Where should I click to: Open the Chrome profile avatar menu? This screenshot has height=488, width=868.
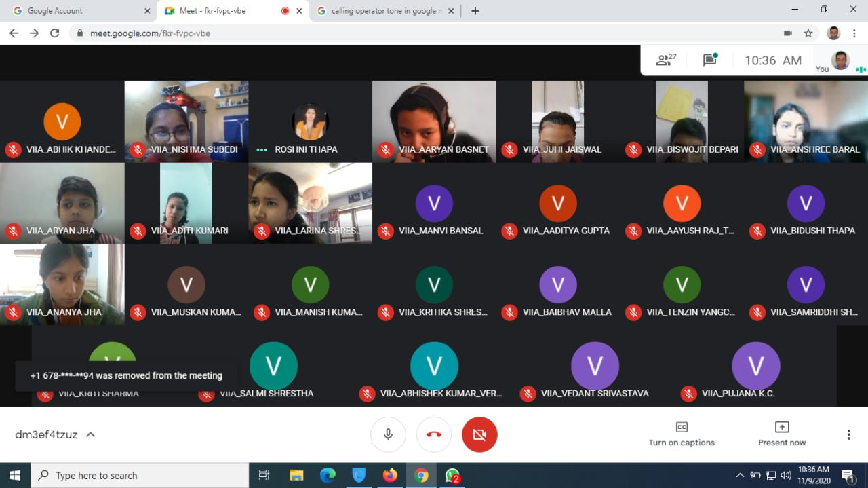pos(833,33)
